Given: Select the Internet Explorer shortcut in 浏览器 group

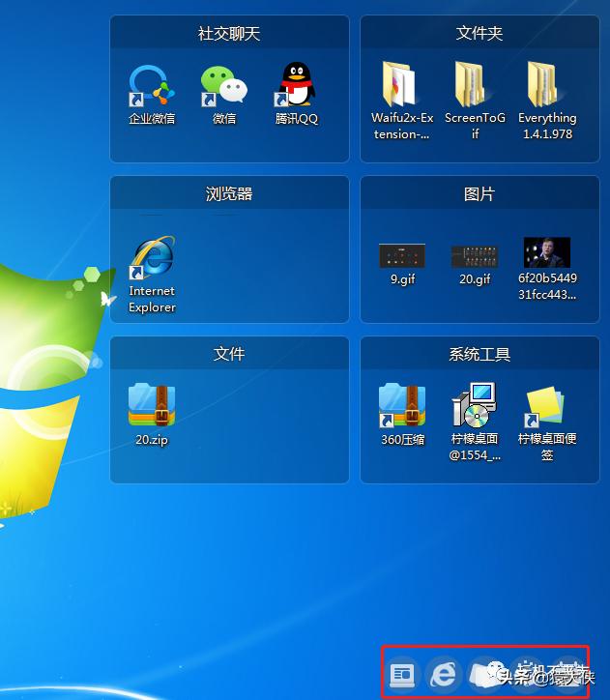Looking at the screenshot, I should tap(152, 256).
